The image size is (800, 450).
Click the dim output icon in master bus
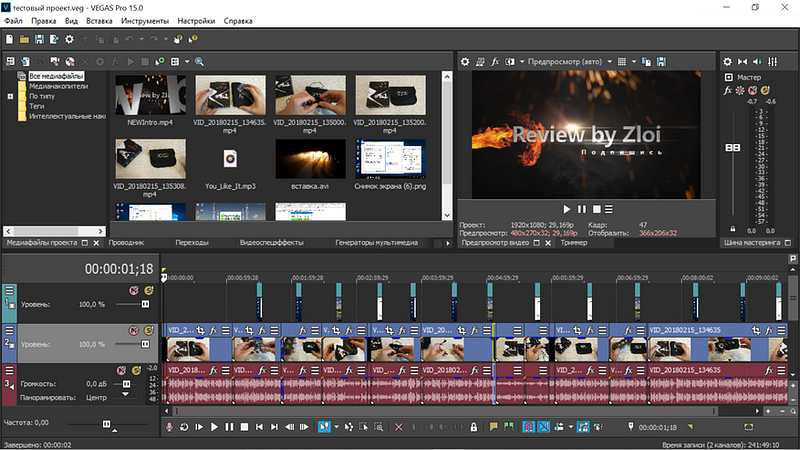click(757, 62)
